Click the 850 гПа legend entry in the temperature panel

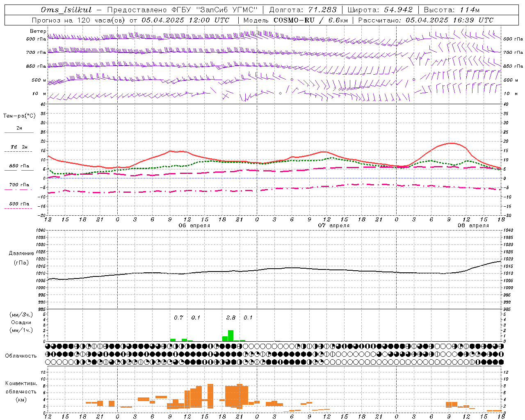19,166
